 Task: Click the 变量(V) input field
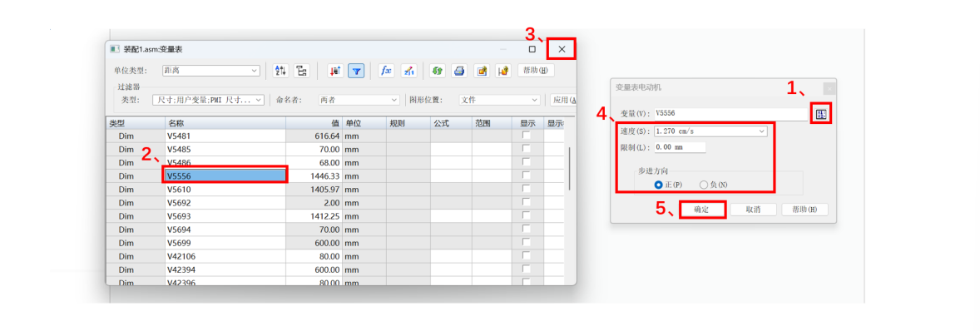pyautogui.click(x=731, y=114)
